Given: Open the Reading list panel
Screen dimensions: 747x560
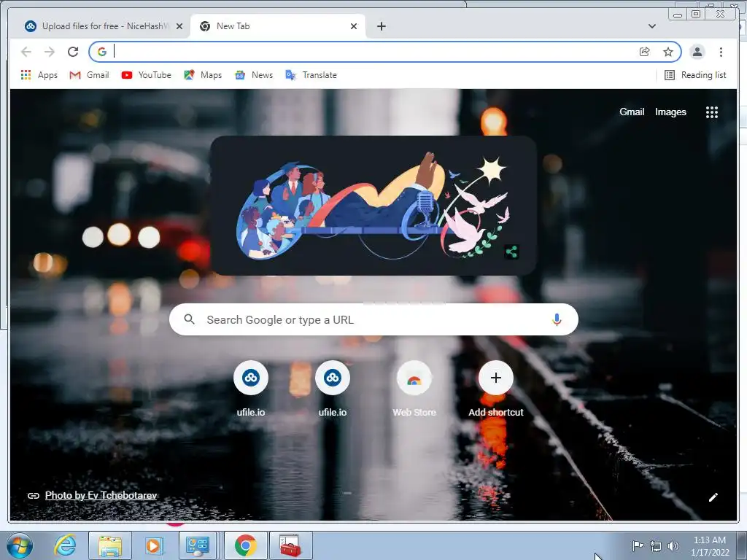Looking at the screenshot, I should click(695, 75).
